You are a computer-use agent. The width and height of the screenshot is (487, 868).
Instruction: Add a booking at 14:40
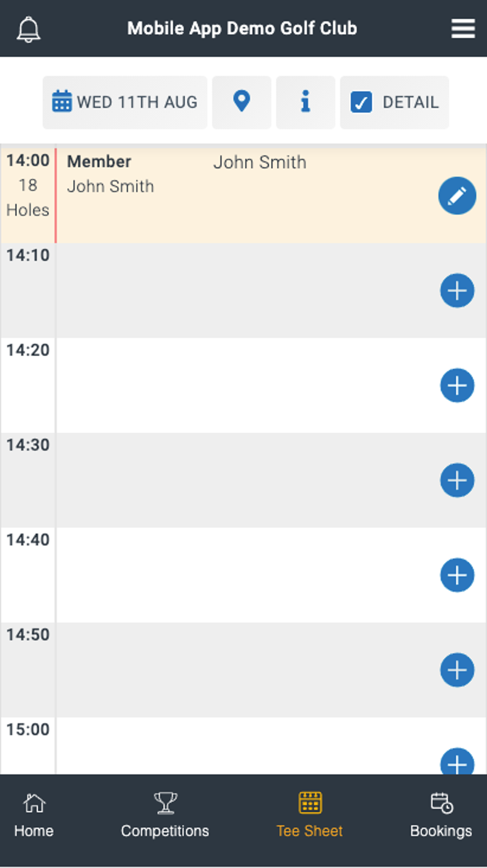pos(457,575)
